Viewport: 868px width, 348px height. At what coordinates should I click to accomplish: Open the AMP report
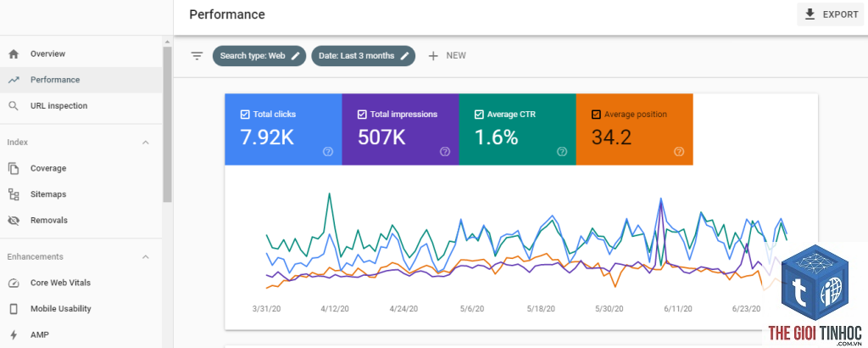coord(81,334)
